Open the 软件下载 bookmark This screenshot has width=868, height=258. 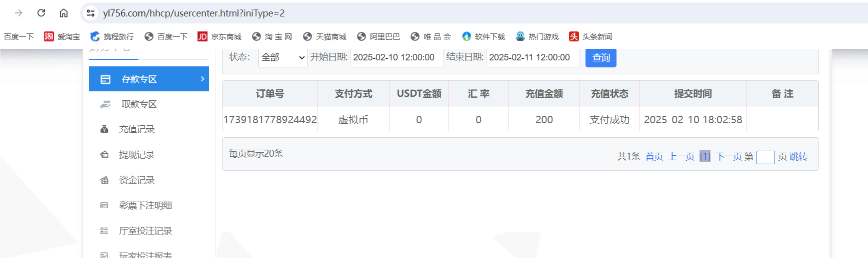coord(483,36)
